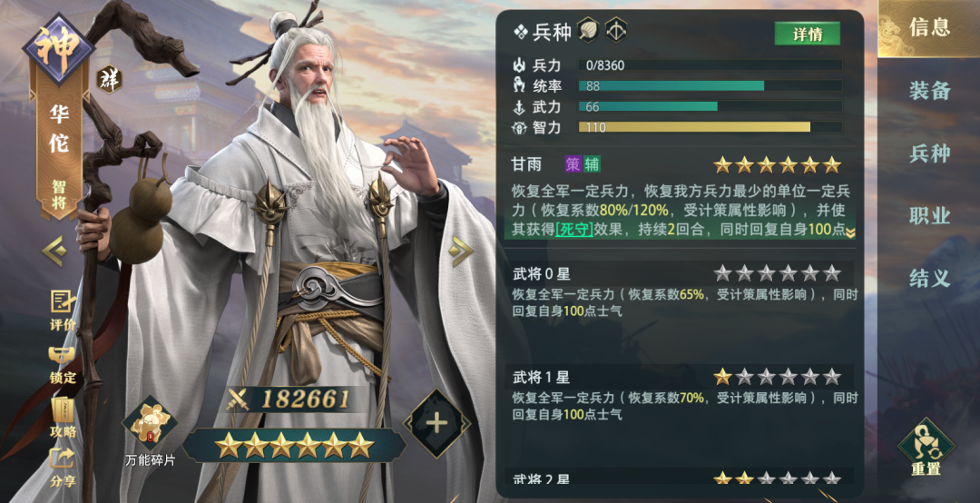Tap the 分享 share icon
Viewport: 980px width, 503px height.
pyautogui.click(x=63, y=468)
